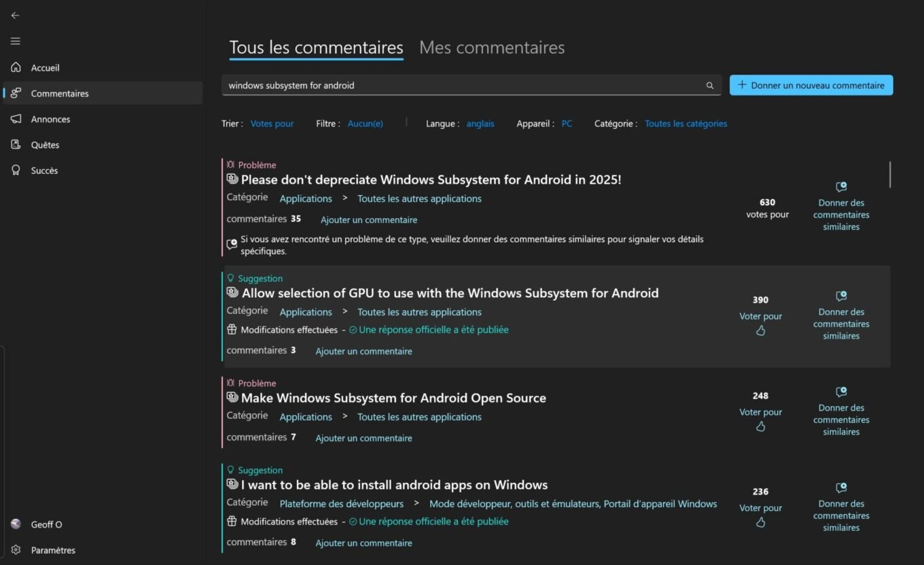Click 'Applications' category link on first feedback
Viewport: 924px width, 565px height.
pos(306,199)
